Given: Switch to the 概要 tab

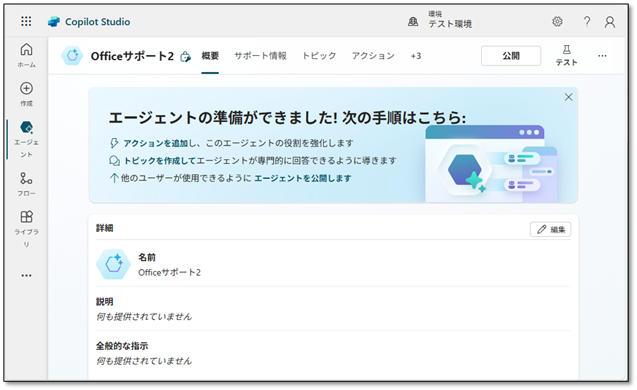Looking at the screenshot, I should (210, 56).
